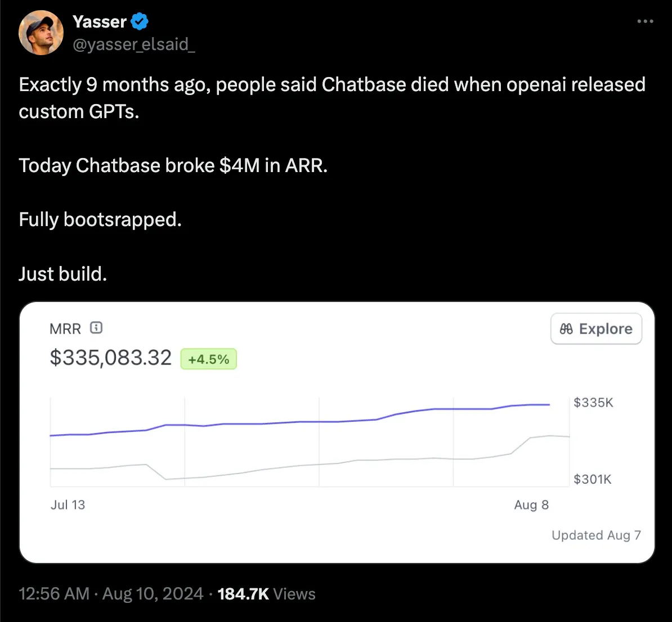Screen dimensions: 672x622
Task: Click the MRR chart title label
Action: 65,328
